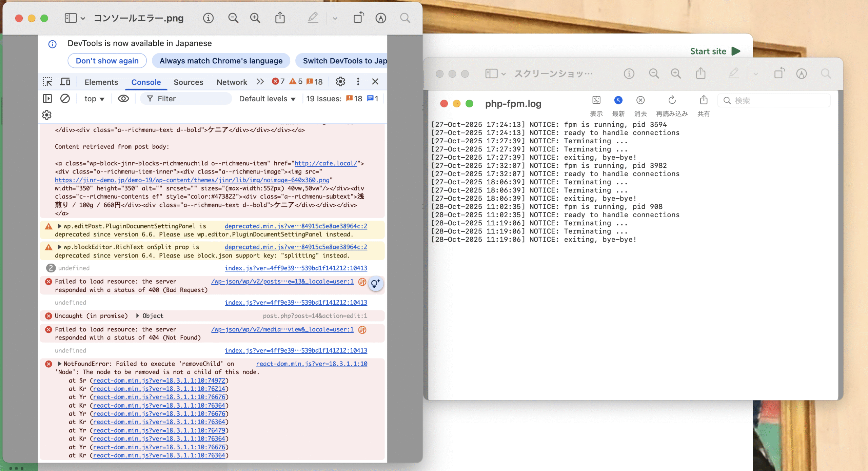The width and height of the screenshot is (868, 471).
Task: Click the 消去 clear icon in log viewer
Action: [x=640, y=100]
